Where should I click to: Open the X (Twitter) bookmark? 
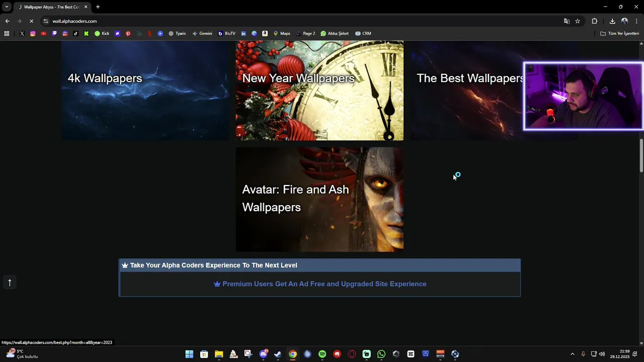(22, 34)
